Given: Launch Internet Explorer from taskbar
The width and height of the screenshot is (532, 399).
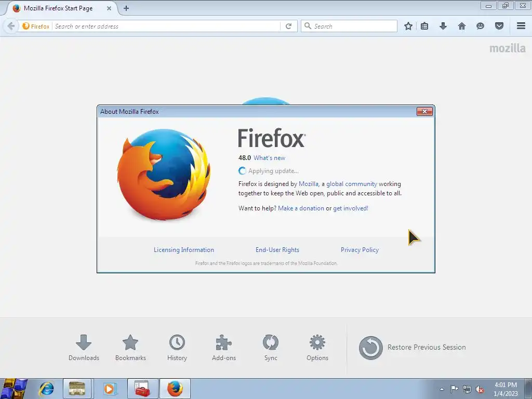Looking at the screenshot, I should pos(46,389).
